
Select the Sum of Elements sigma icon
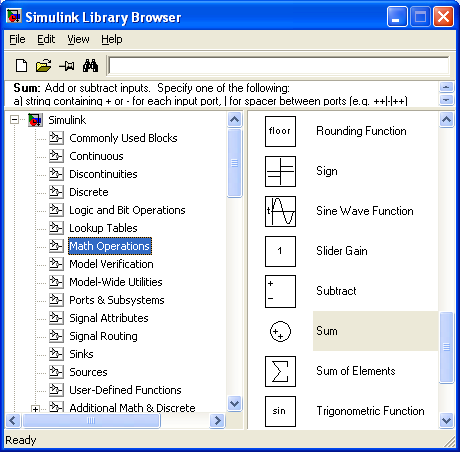(x=280, y=371)
